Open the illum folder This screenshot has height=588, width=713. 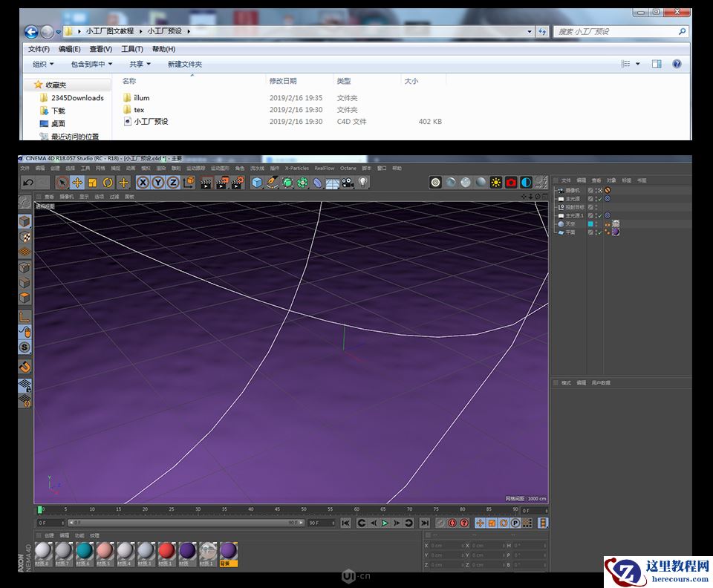[140, 97]
